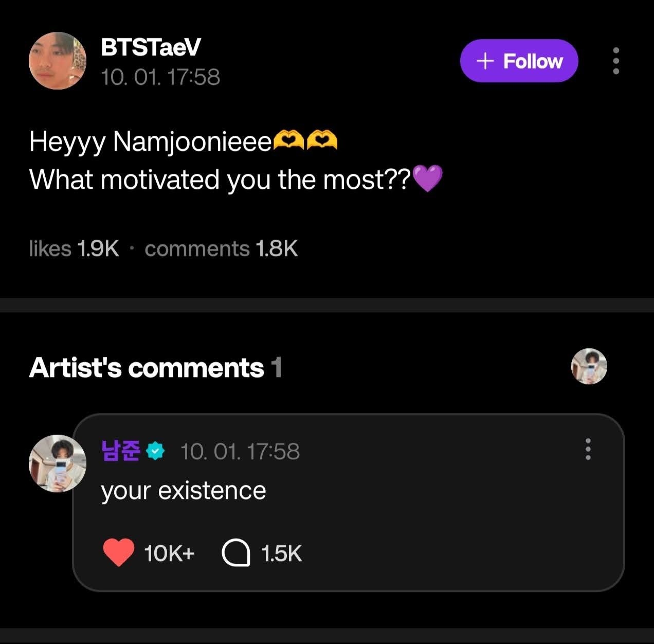Open the artist comment's three-dot menu
654x644 pixels.
point(588,449)
